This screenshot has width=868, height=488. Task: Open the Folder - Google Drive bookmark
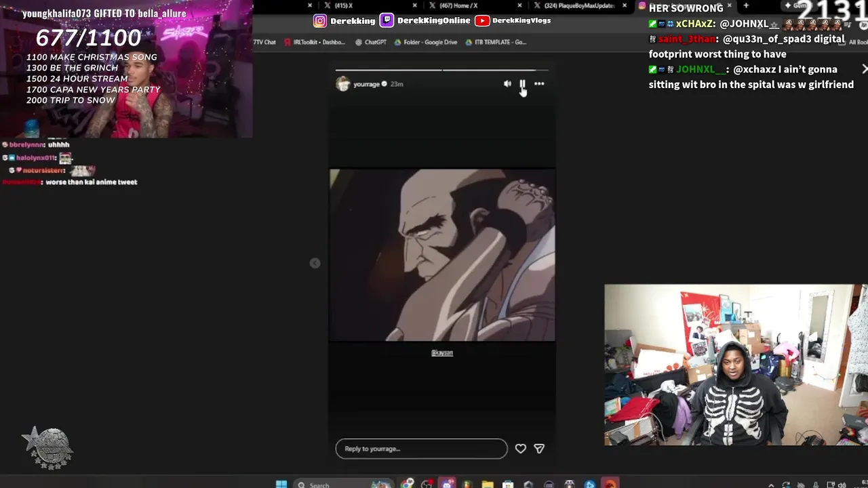[426, 42]
